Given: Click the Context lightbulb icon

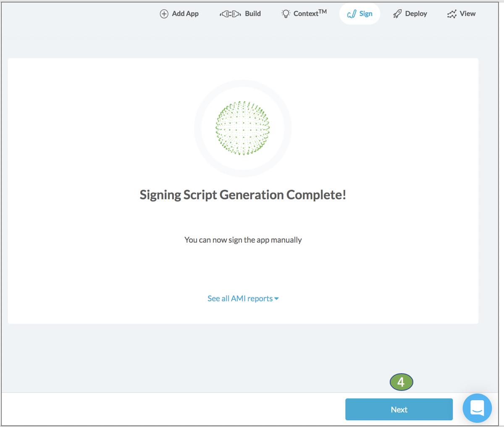Looking at the screenshot, I should [286, 13].
